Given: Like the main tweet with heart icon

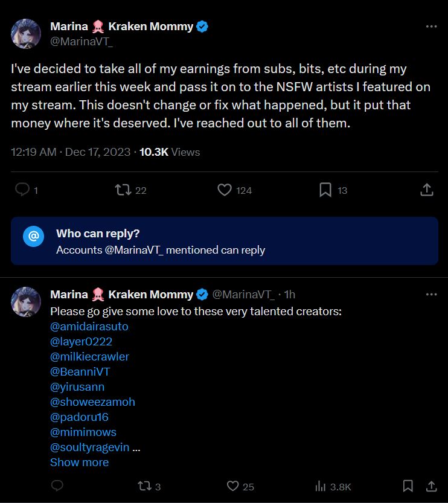Looking at the screenshot, I should tap(225, 190).
